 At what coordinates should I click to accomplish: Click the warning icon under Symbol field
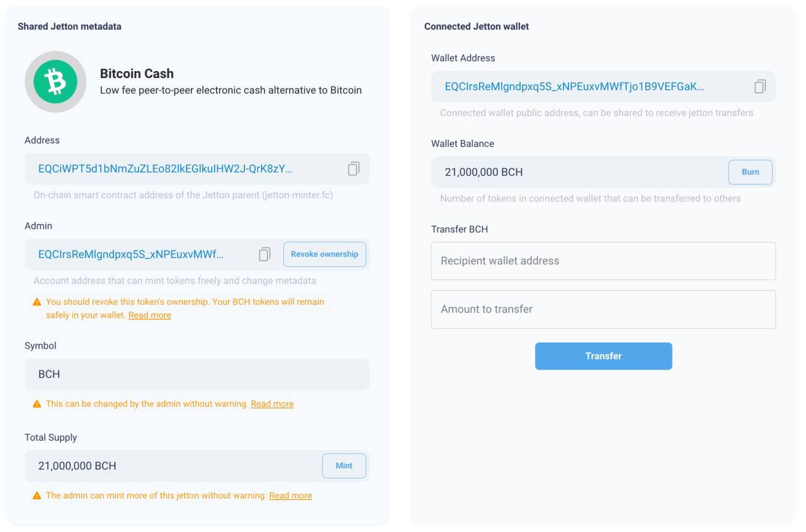(37, 404)
